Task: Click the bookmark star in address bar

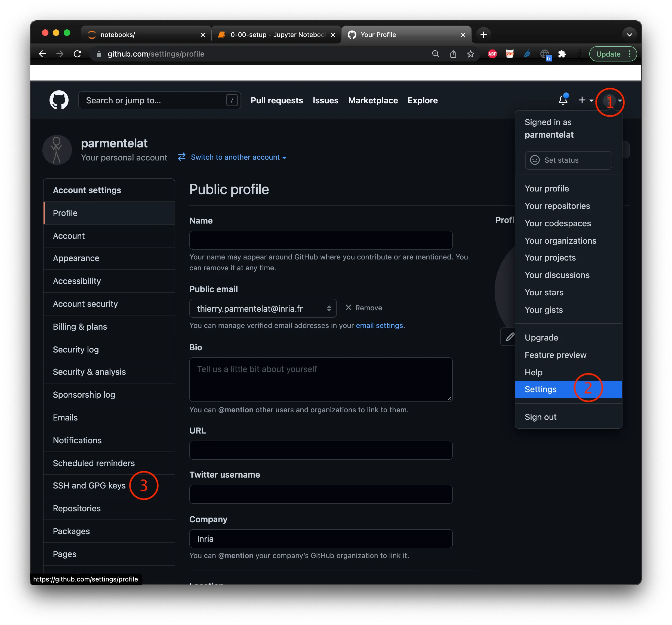Action: [x=470, y=54]
